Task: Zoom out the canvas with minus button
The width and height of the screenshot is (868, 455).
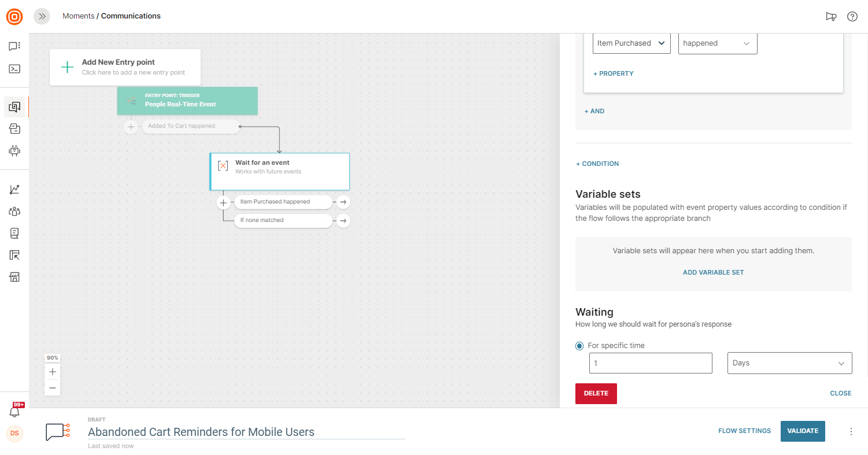Action: coord(52,387)
